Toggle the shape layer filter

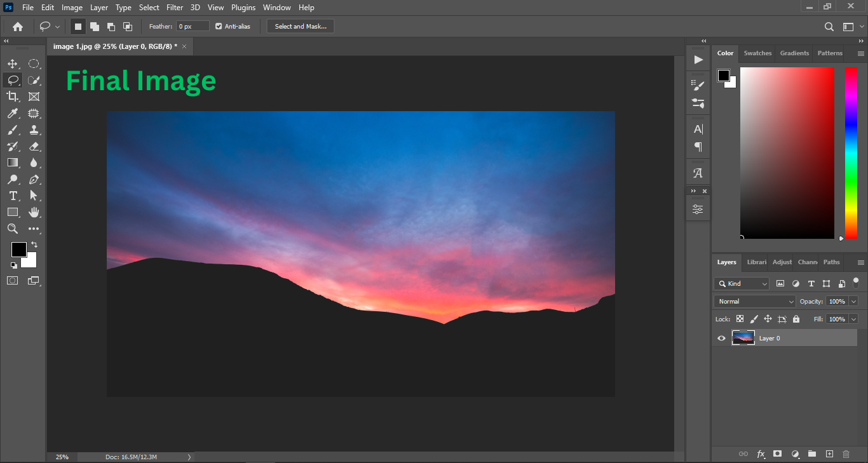[826, 284]
